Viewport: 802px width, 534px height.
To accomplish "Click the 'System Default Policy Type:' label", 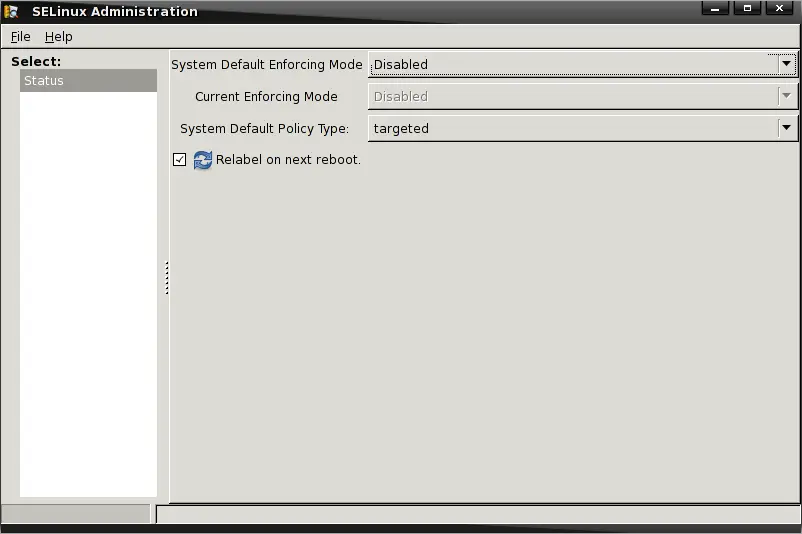I will [x=264, y=128].
